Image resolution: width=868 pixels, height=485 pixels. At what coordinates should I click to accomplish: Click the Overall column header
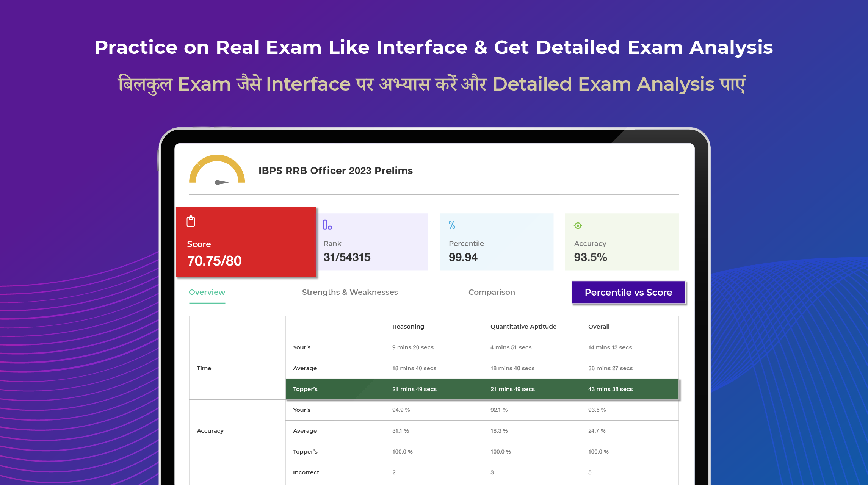pyautogui.click(x=599, y=327)
